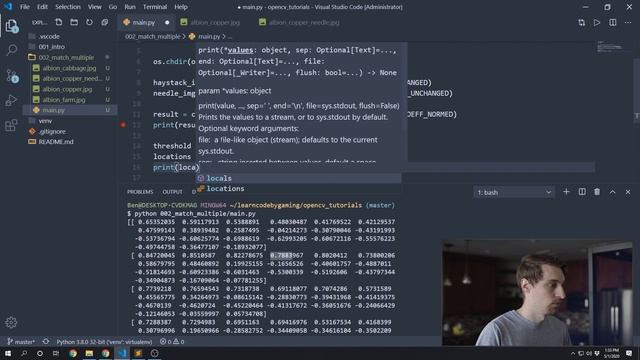Open the File menu
This screenshot has width=640, height=360.
[x=24, y=7]
